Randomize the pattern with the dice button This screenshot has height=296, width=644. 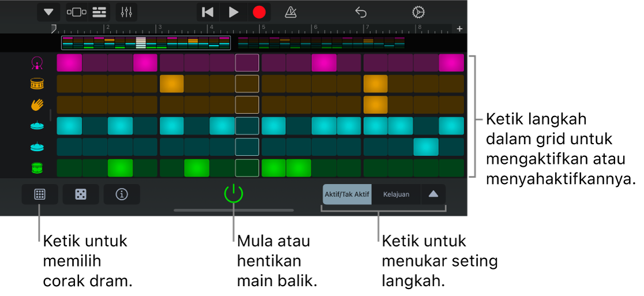[x=81, y=194]
